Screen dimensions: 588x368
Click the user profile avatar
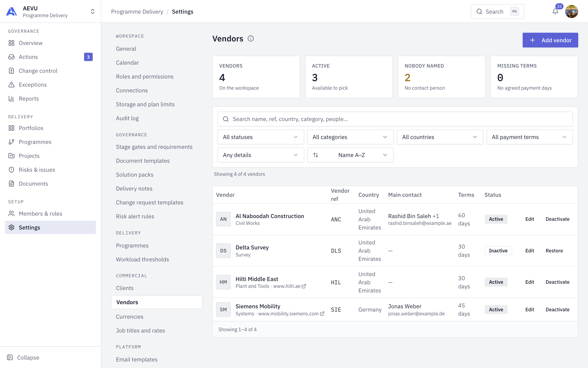click(571, 11)
